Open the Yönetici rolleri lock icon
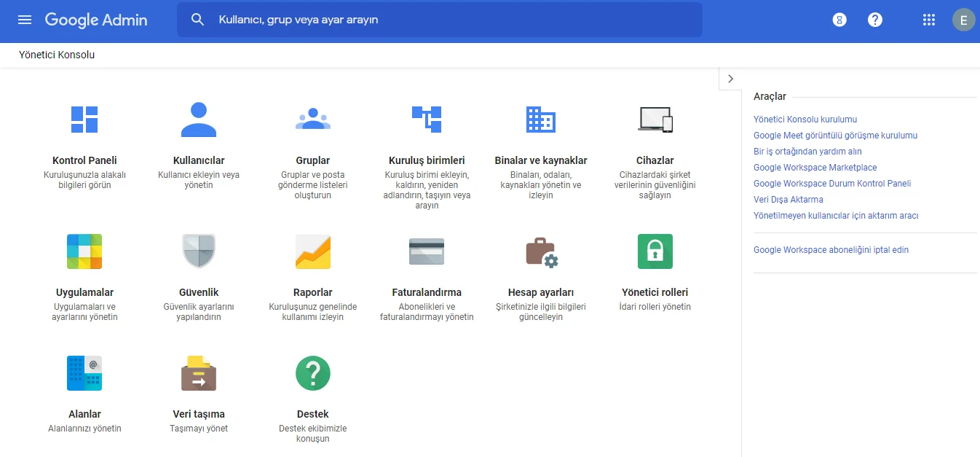The width and height of the screenshot is (980, 457). coord(655,251)
